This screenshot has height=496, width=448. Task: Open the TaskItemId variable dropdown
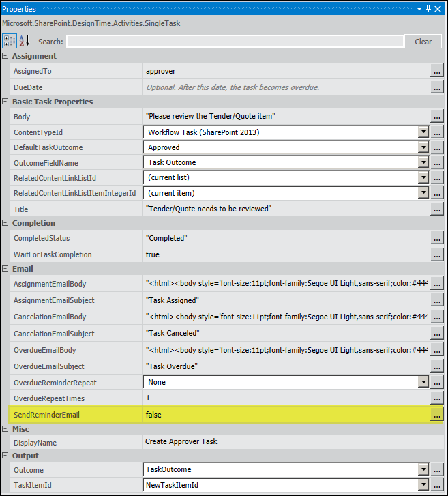(423, 485)
